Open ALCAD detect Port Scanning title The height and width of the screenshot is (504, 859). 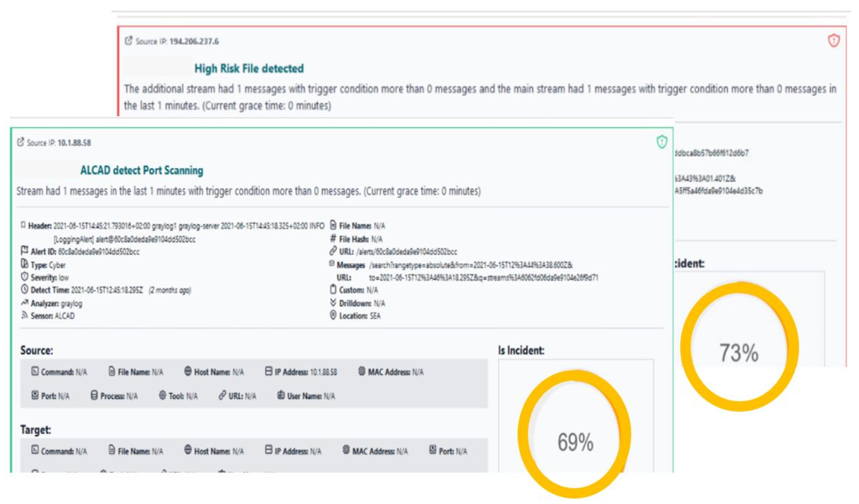tap(142, 170)
